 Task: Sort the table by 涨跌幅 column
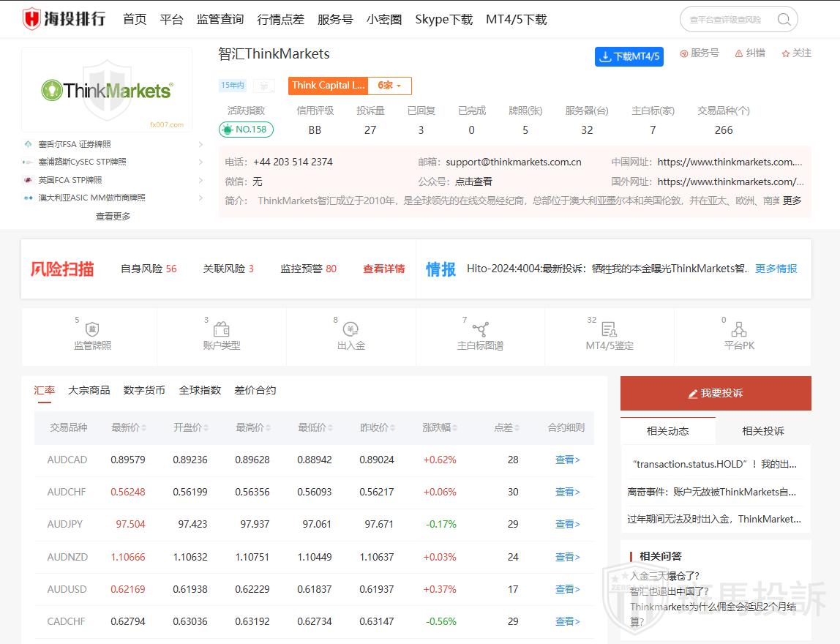pos(440,428)
